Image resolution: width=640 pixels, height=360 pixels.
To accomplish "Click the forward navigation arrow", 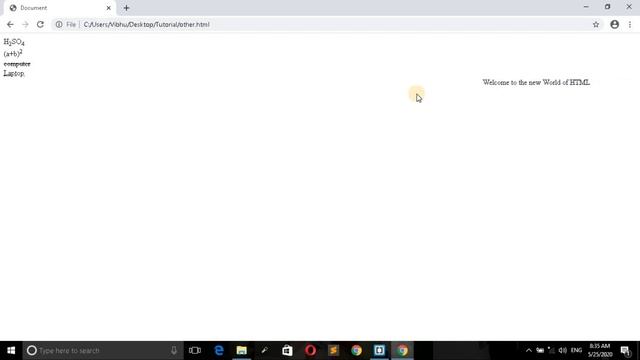I will click(x=25, y=24).
